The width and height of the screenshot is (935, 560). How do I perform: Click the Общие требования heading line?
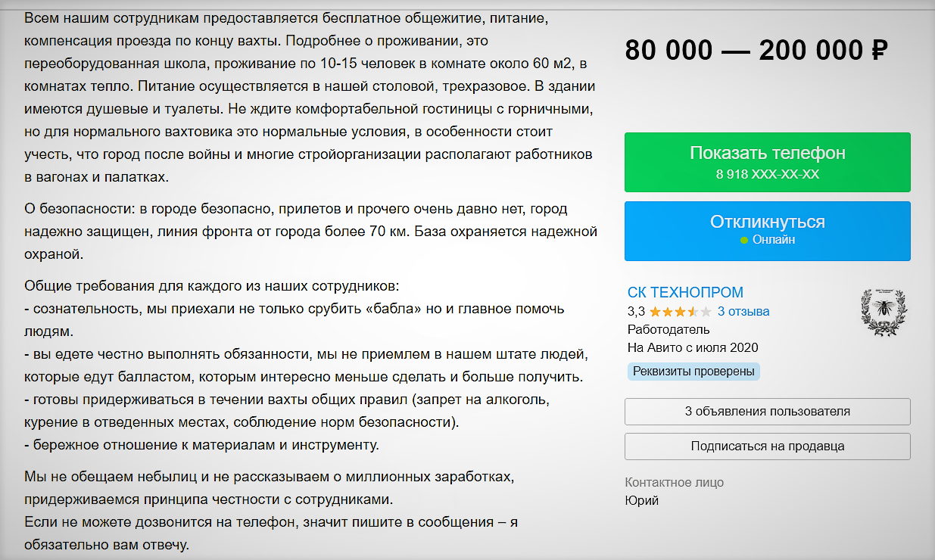[x=210, y=286]
